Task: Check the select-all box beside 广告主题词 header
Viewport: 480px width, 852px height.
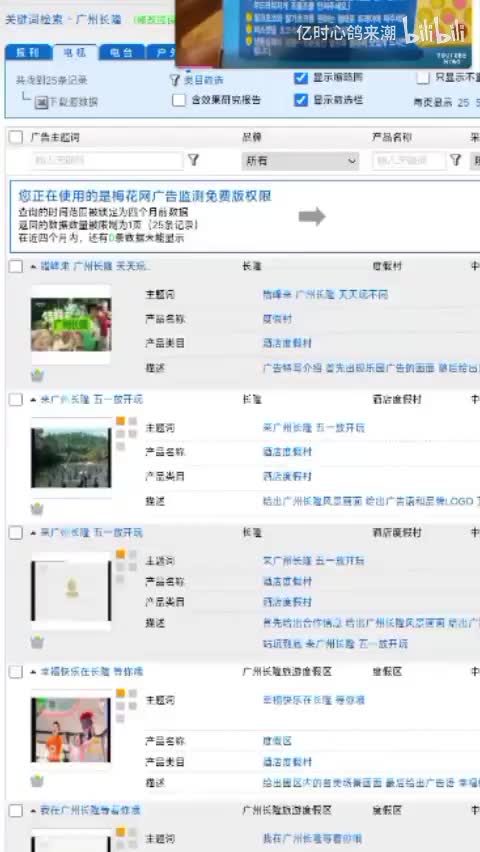Action: pos(16,137)
